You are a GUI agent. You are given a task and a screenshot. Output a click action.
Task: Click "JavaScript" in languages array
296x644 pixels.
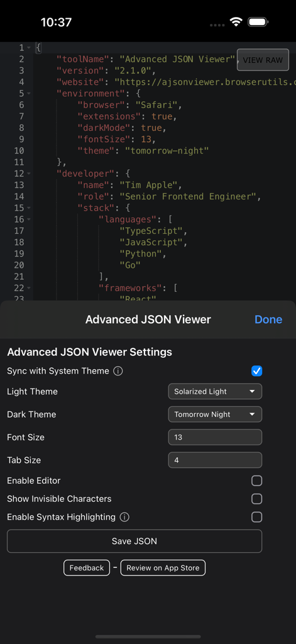pos(151,242)
